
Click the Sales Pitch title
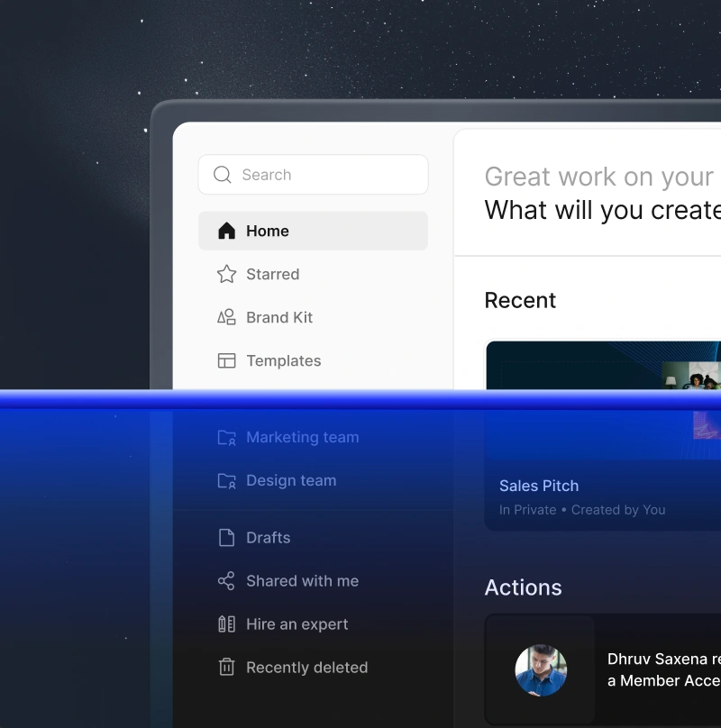tap(539, 486)
